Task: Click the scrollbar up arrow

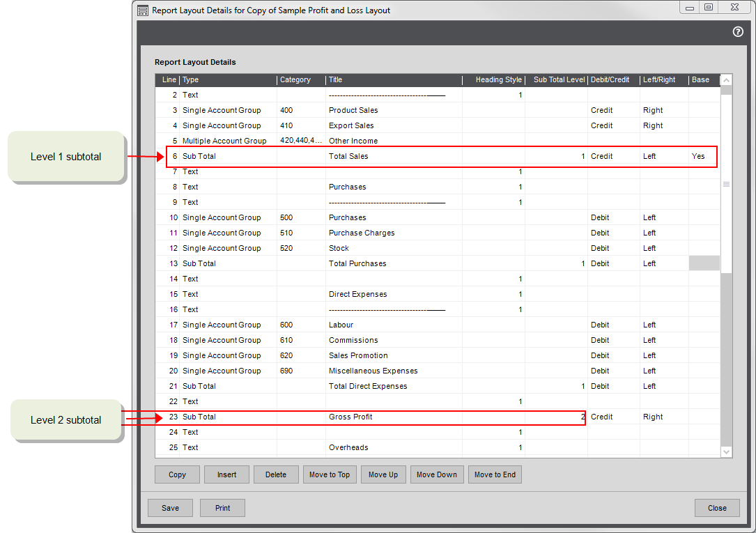Action: (726, 79)
